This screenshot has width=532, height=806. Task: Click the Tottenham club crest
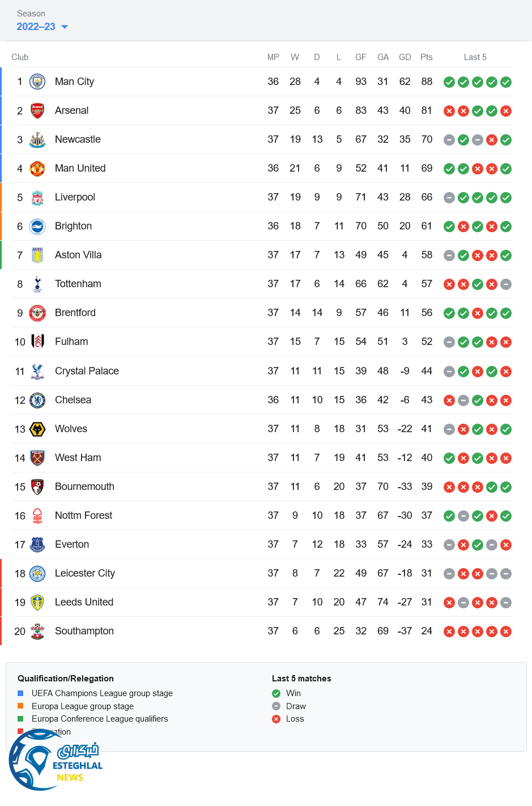tap(37, 284)
